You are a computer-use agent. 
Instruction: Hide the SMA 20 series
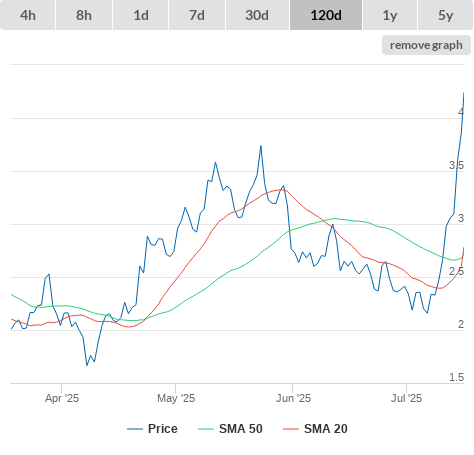326,429
